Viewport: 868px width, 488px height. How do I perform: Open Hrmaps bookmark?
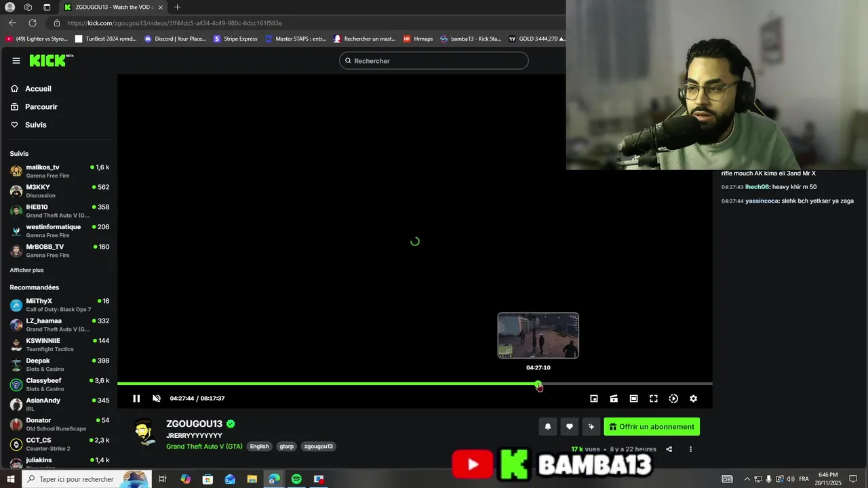[x=418, y=39]
